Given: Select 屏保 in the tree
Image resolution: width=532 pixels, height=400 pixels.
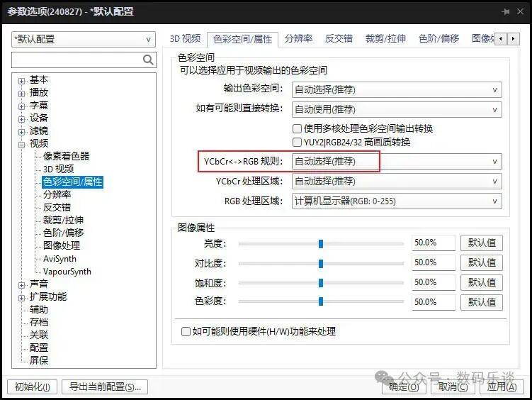Looking at the screenshot, I should [x=39, y=360].
